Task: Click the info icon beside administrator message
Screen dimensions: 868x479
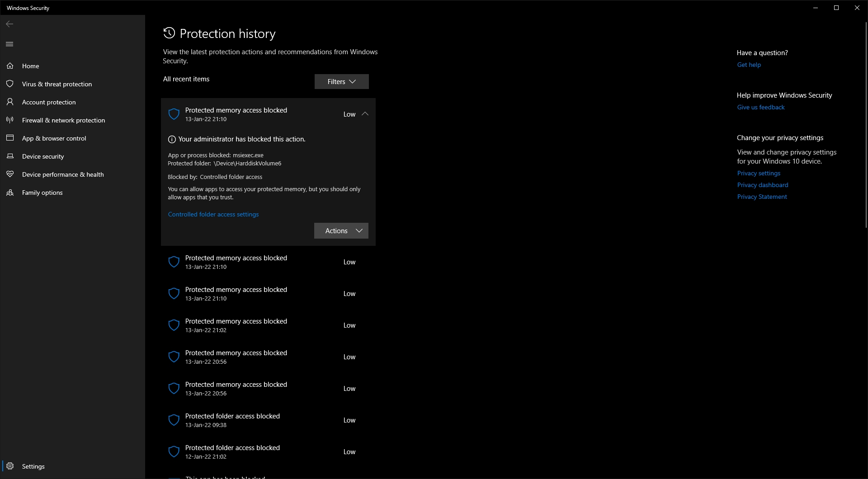Action: 172,139
